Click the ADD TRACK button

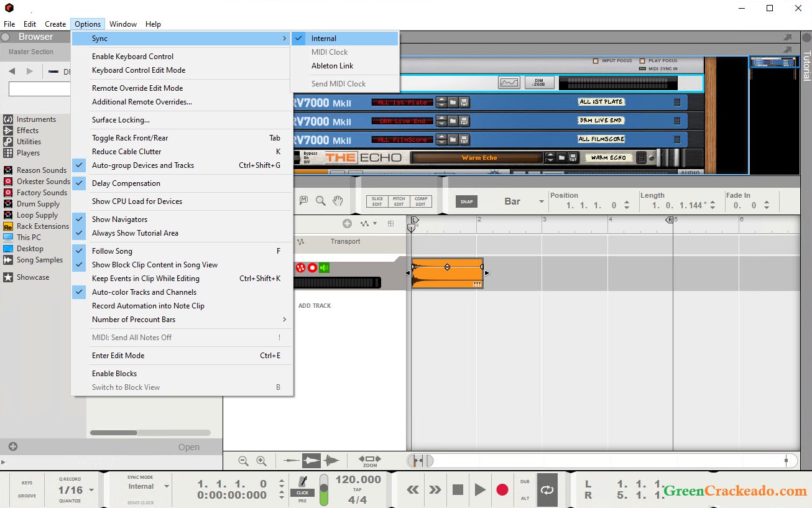point(315,306)
